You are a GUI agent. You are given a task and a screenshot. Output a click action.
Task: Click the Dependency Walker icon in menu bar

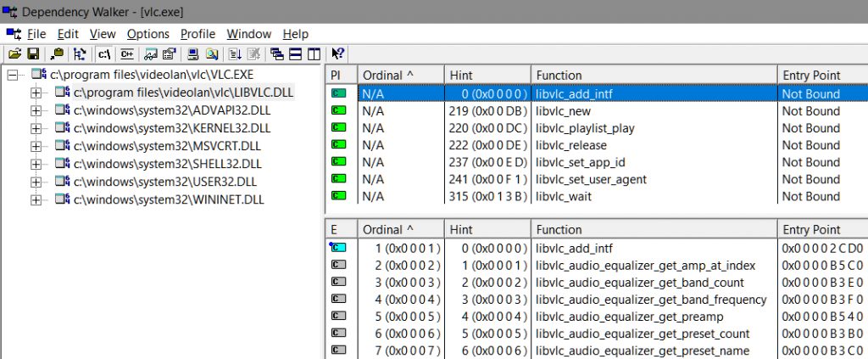[14, 34]
